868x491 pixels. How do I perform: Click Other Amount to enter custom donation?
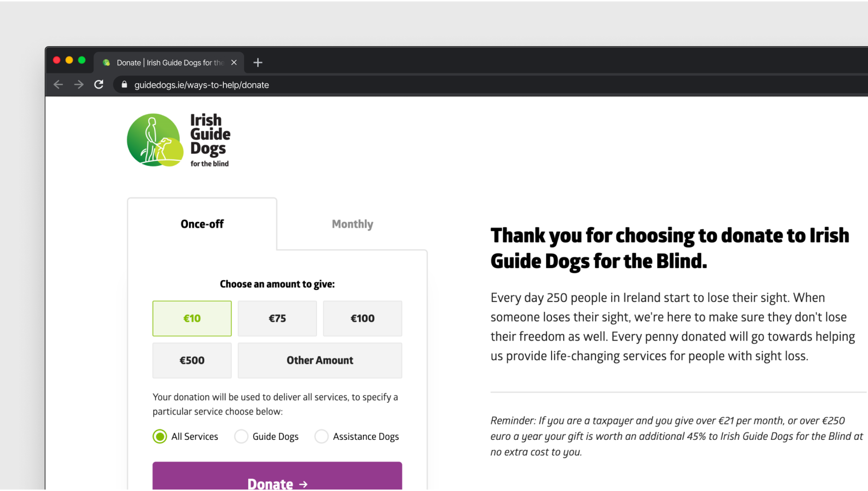(x=319, y=360)
